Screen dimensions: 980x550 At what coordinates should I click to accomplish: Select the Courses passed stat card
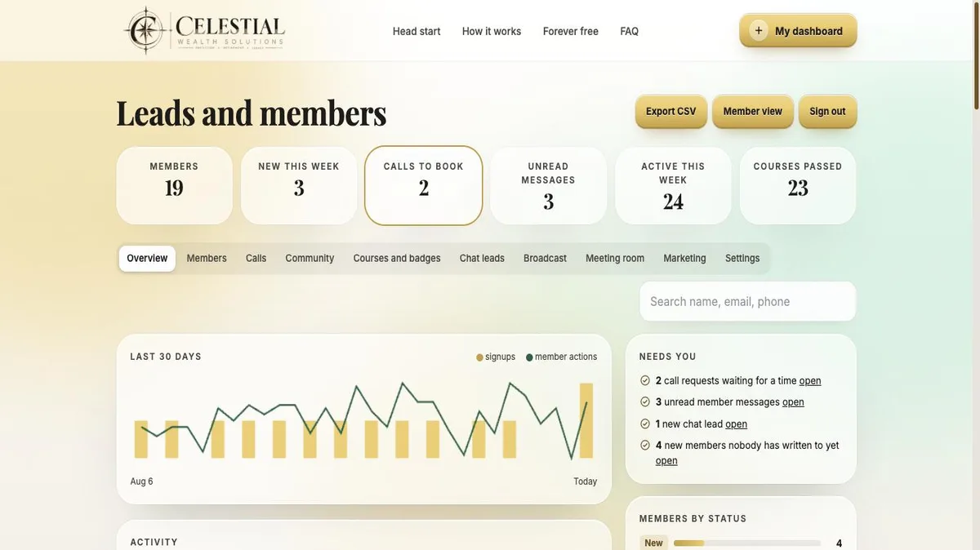click(x=798, y=185)
